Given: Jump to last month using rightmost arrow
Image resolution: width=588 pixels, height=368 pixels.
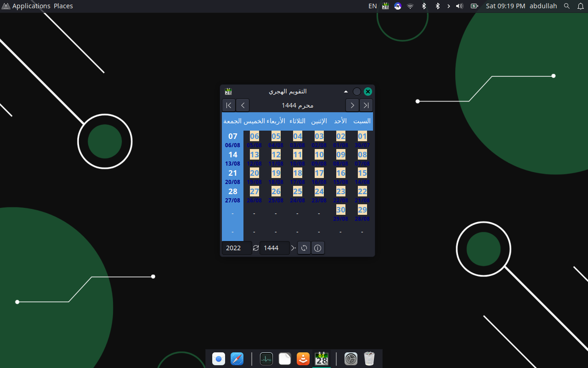Looking at the screenshot, I should pyautogui.click(x=366, y=105).
